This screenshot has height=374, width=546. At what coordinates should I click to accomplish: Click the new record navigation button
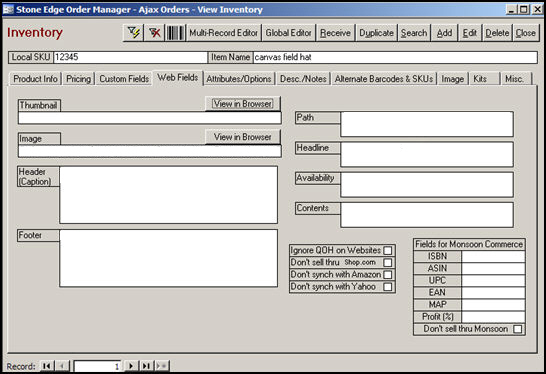162,366
